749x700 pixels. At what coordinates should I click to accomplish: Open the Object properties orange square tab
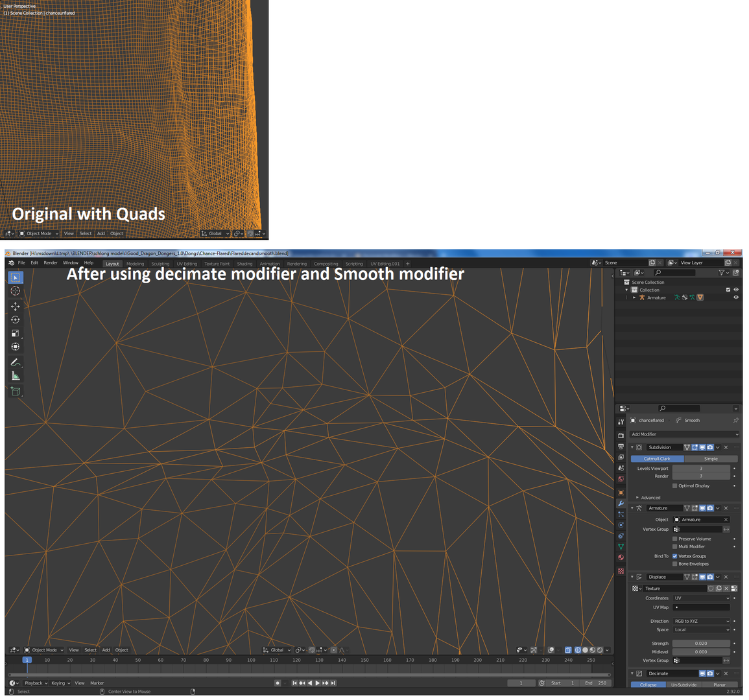point(621,493)
